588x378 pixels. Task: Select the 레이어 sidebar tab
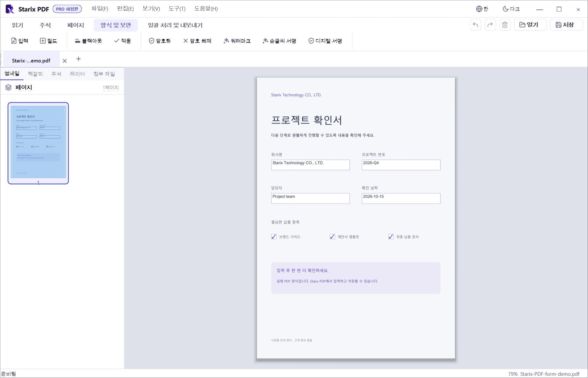77,74
